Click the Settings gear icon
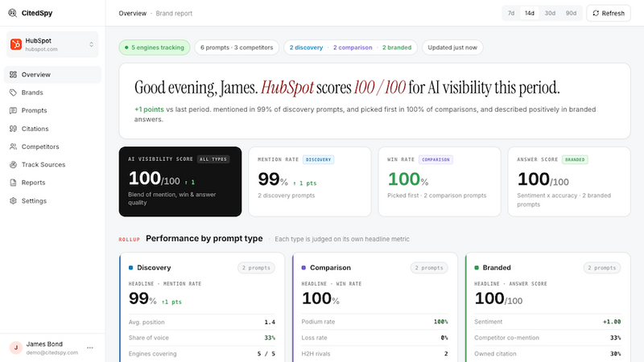This screenshot has width=644, height=362. tap(13, 200)
